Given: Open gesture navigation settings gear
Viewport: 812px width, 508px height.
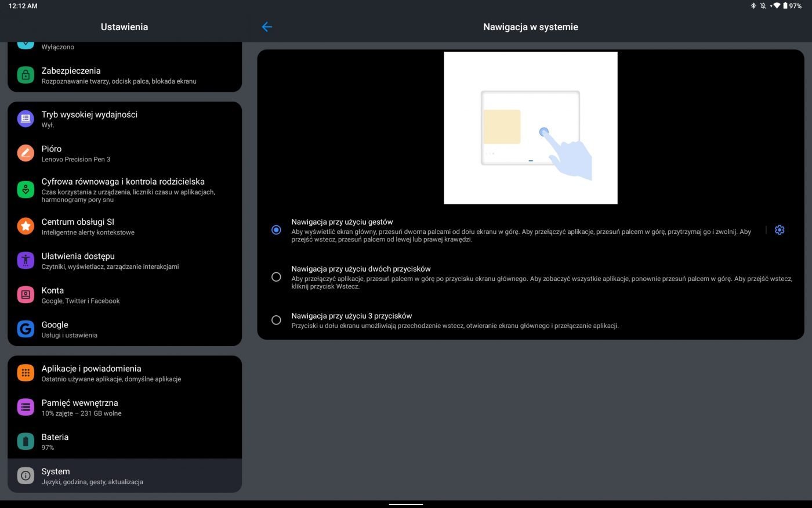Looking at the screenshot, I should click(x=780, y=230).
